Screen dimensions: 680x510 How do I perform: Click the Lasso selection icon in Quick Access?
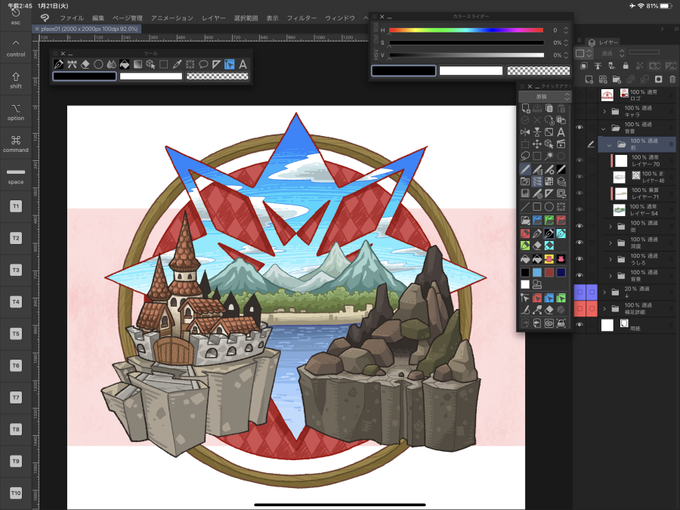pyautogui.click(x=525, y=156)
